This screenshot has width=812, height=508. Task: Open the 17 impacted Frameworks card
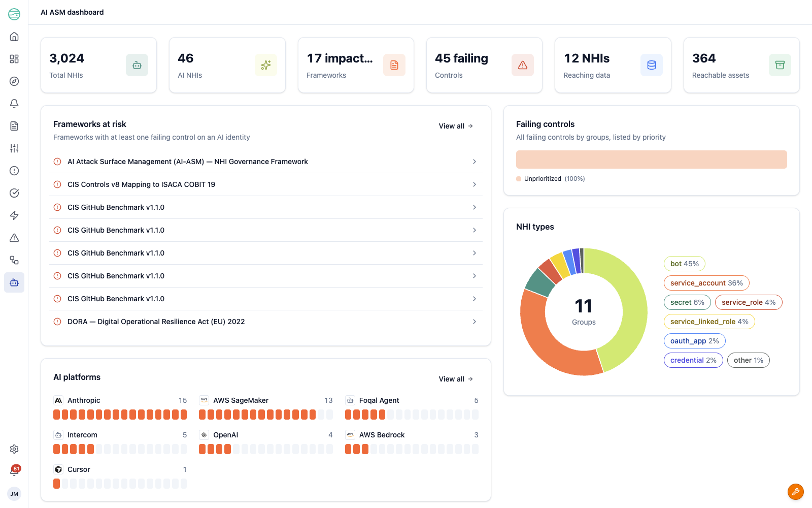click(356, 65)
